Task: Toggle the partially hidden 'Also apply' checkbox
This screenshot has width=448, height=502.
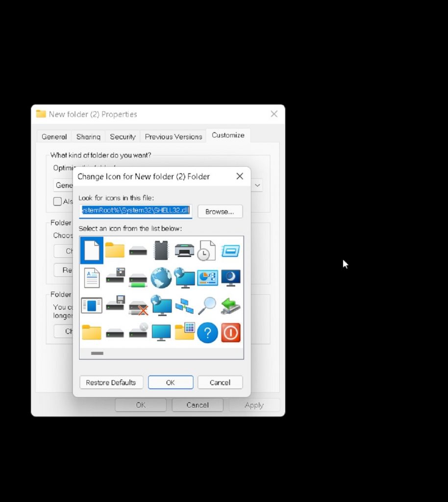Action: [x=57, y=201]
